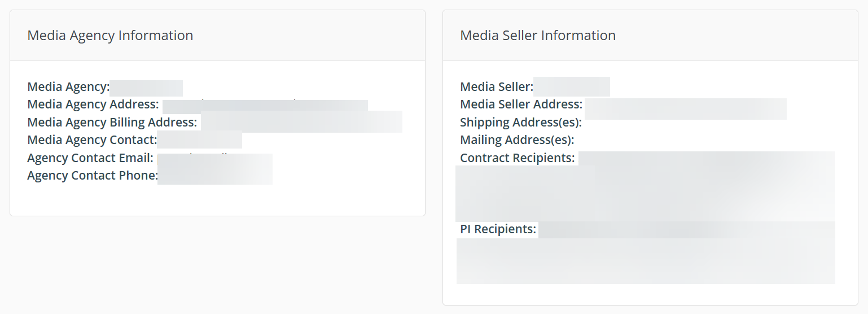
Task: Click the blurred Media Seller Address value
Action: point(685,108)
